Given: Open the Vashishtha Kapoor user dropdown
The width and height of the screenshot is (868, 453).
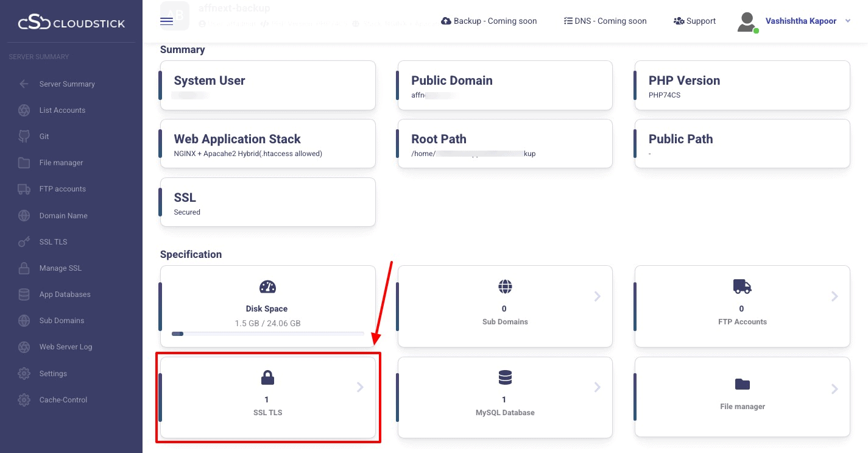Looking at the screenshot, I should 847,21.
